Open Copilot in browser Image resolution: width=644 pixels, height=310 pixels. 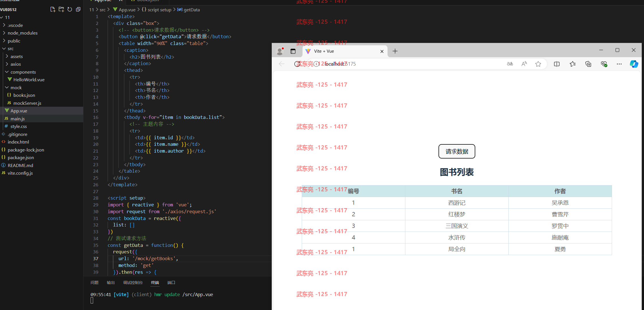[x=634, y=64]
